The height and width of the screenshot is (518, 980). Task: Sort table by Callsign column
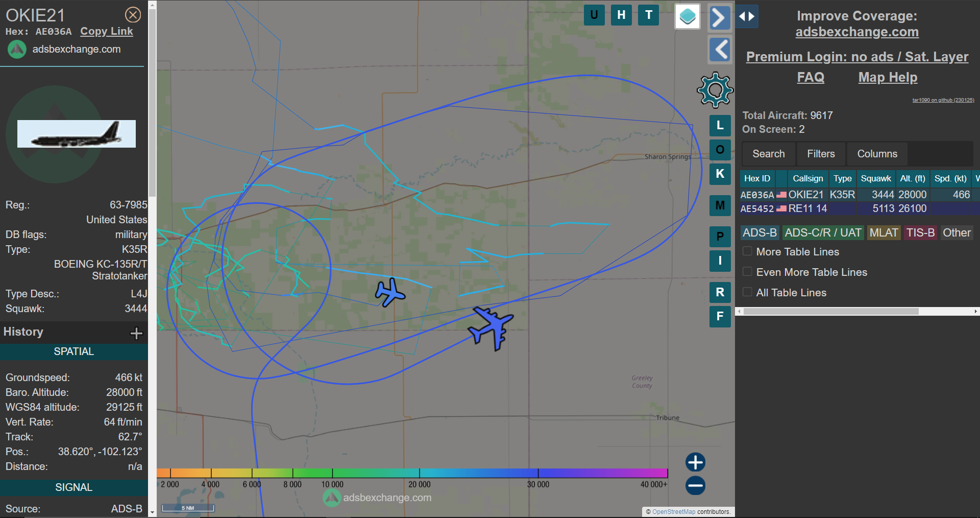[807, 178]
